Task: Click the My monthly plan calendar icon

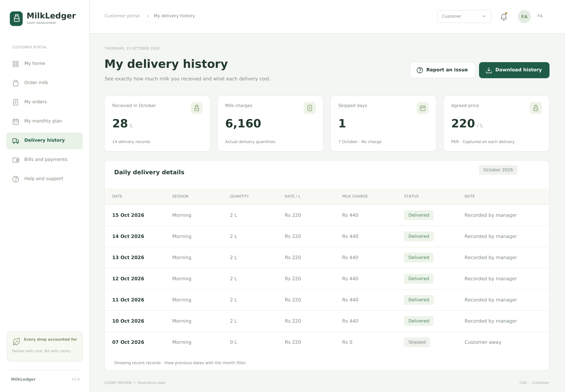Action: click(16, 122)
